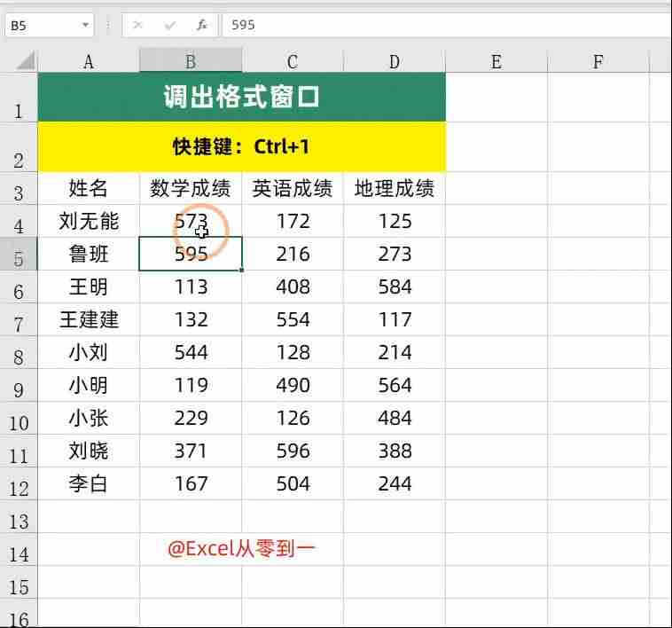Select column F header
The image size is (672, 628).
[598, 61]
